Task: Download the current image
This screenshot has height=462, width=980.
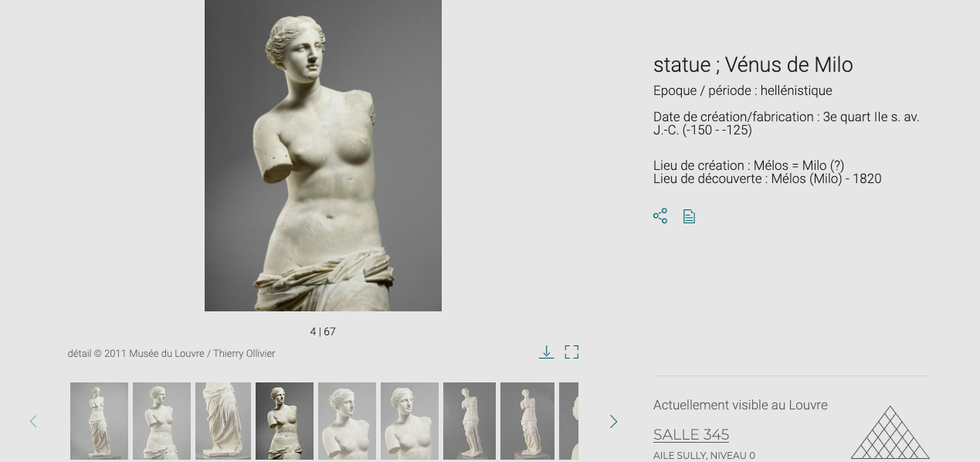Action: pyautogui.click(x=547, y=352)
